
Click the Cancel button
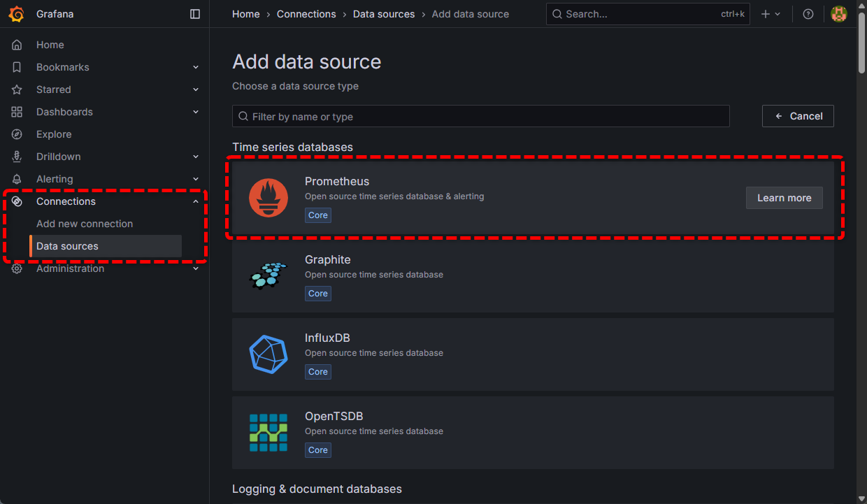[798, 116]
